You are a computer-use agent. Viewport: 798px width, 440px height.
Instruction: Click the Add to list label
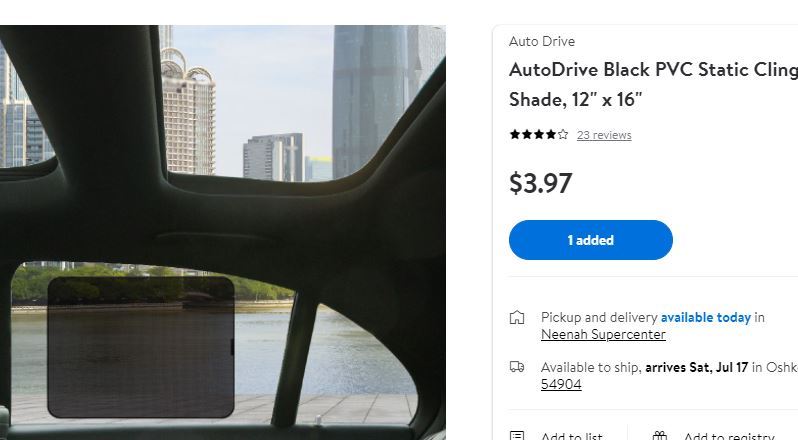(x=572, y=436)
